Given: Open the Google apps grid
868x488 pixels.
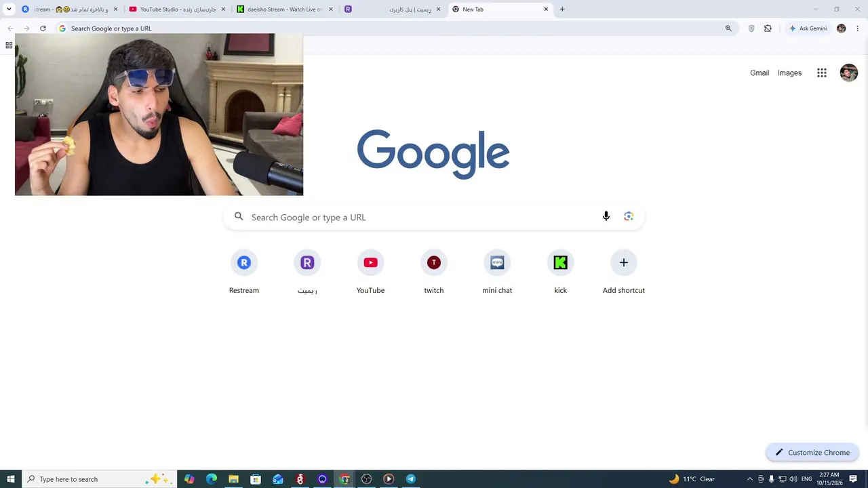Looking at the screenshot, I should pos(822,73).
